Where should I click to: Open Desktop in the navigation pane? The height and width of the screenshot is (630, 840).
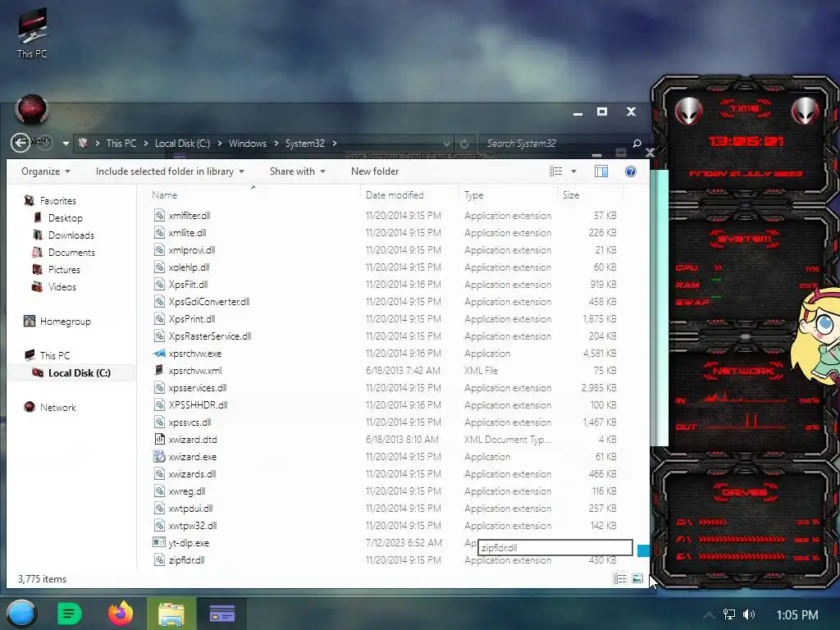(66, 218)
